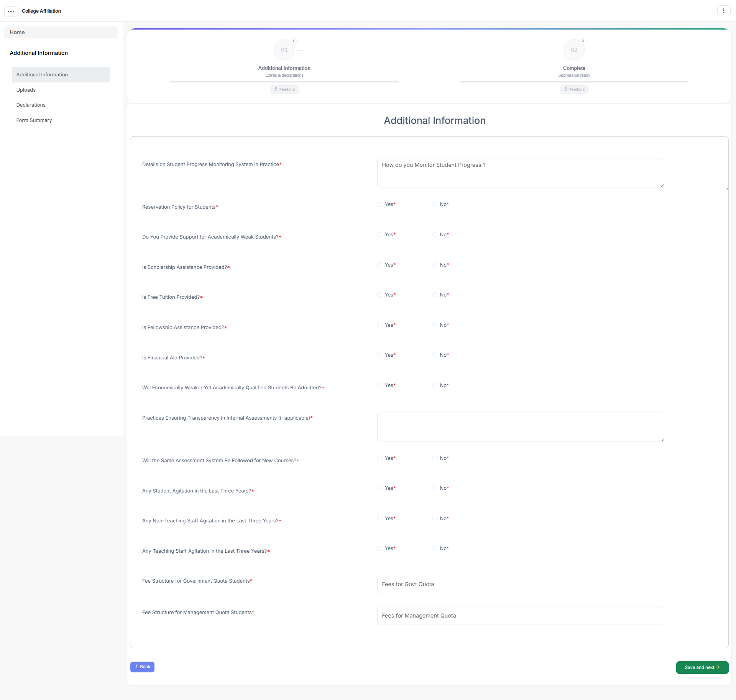Image resolution: width=736 pixels, height=700 pixels.
Task: Pick No for Same Assessment System for New Courses
Action: tap(435, 458)
